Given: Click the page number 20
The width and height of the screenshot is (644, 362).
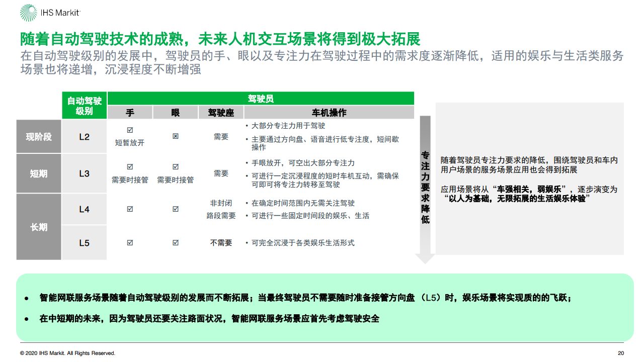Looking at the screenshot, I should 621,353.
